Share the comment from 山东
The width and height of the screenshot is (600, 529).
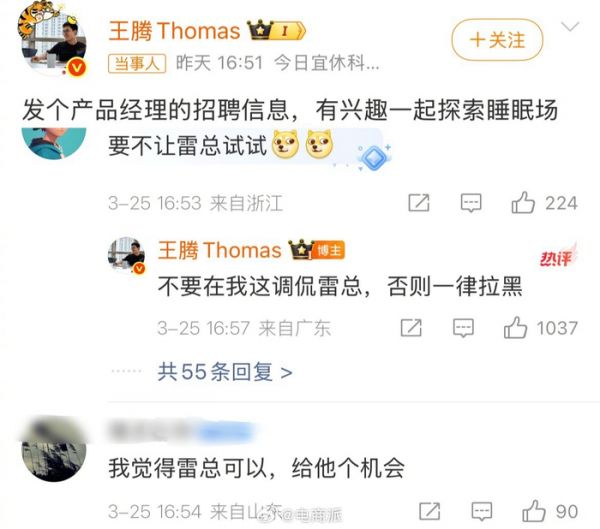click(429, 512)
